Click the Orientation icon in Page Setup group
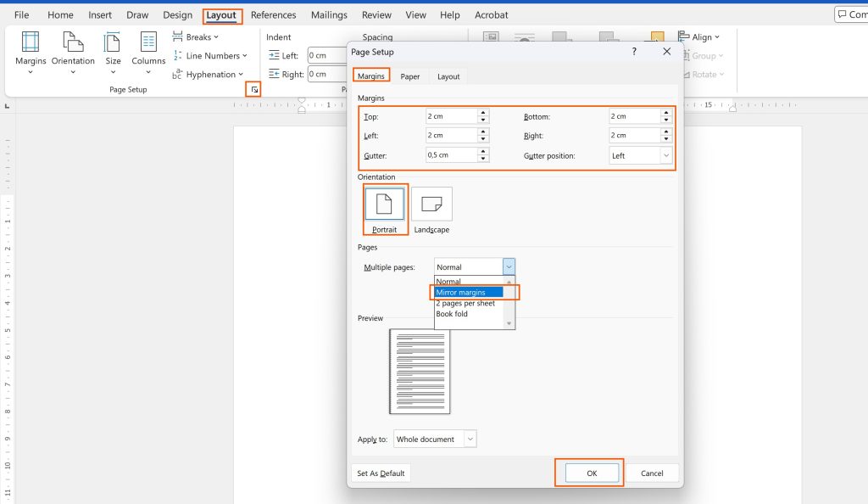The height and width of the screenshot is (504, 868). (72, 53)
